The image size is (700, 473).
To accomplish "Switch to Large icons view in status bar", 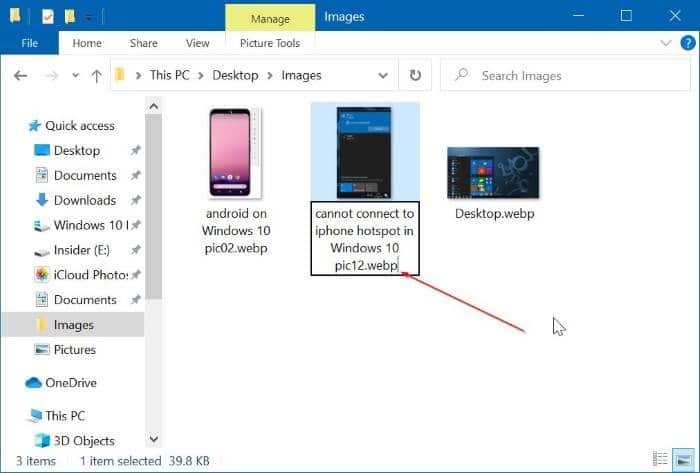I will 683,460.
